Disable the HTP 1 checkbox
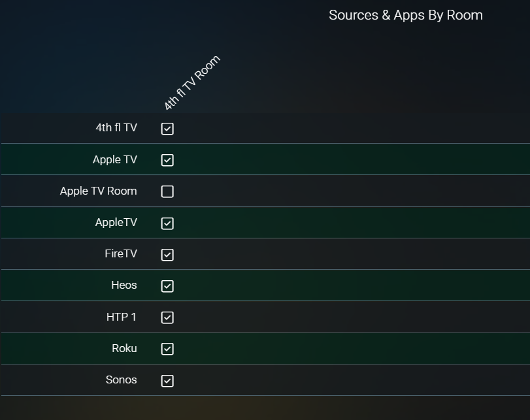Image resolution: width=530 pixels, height=420 pixels. (x=167, y=317)
